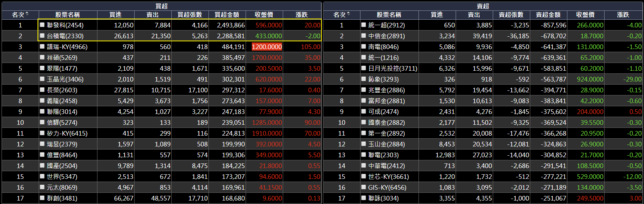Open stock 瑞昱(2379)

pos(62,144)
